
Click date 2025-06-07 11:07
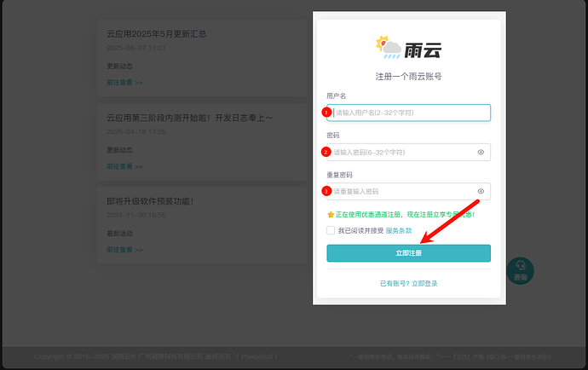[136, 48]
